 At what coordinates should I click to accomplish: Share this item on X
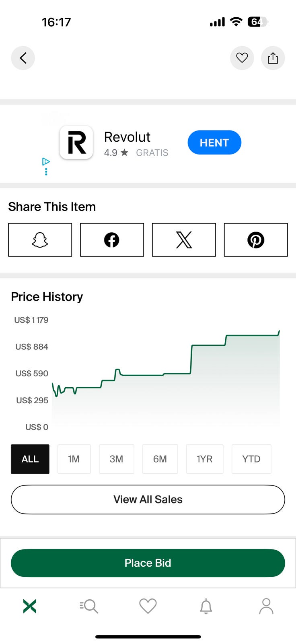[x=184, y=240]
